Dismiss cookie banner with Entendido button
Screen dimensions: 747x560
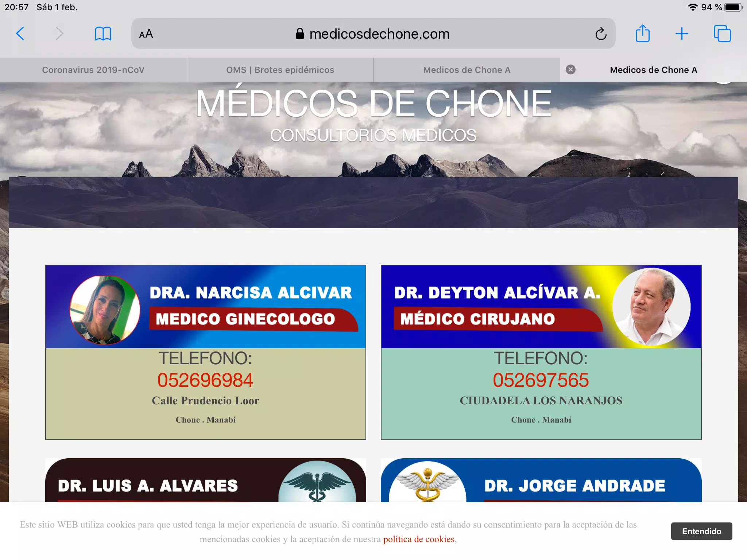[701, 531]
